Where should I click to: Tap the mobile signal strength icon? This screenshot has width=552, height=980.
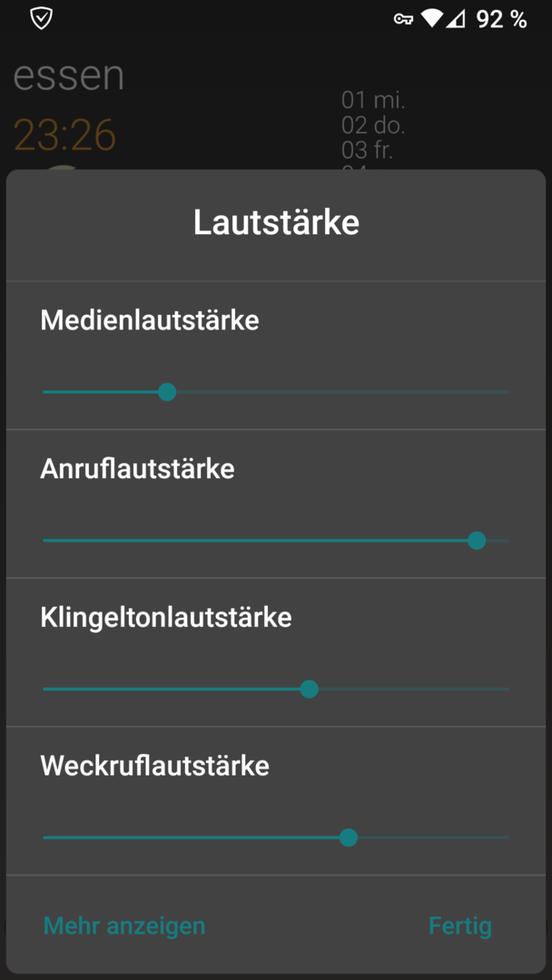[x=457, y=19]
